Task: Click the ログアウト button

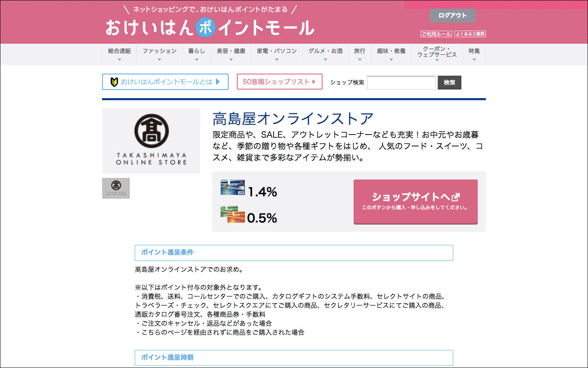Action: click(x=452, y=16)
